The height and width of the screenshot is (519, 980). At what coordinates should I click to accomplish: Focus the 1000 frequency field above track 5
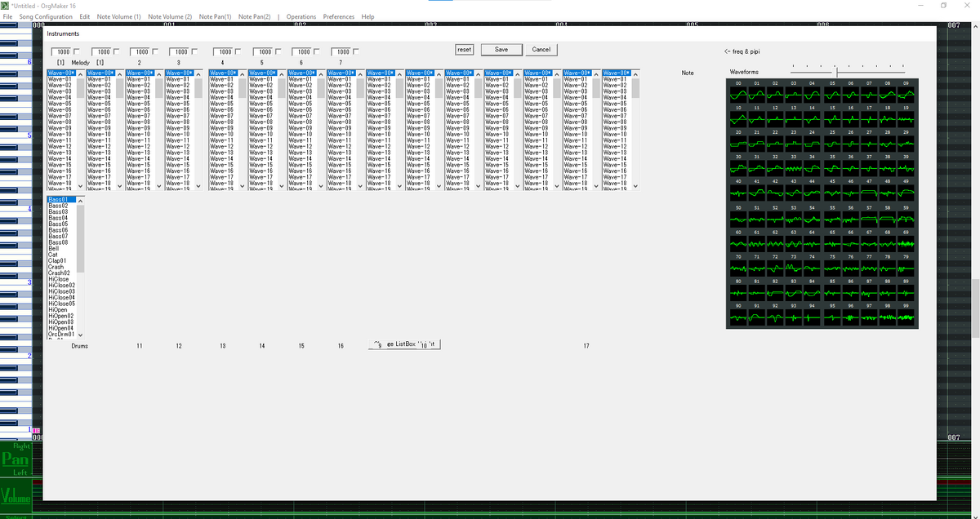[x=263, y=51]
